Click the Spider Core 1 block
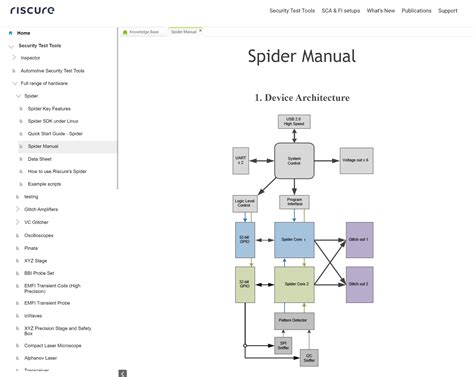Screen dimensions: 474x377 pyautogui.click(x=294, y=240)
